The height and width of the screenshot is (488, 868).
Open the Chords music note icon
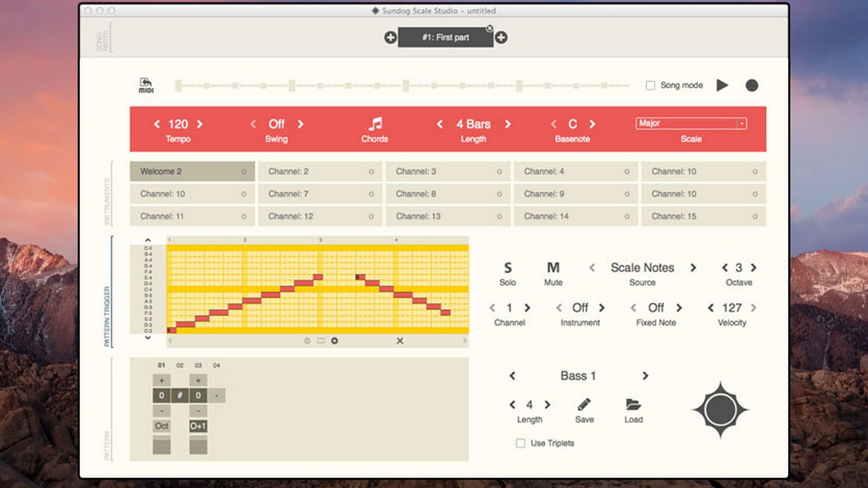click(375, 124)
